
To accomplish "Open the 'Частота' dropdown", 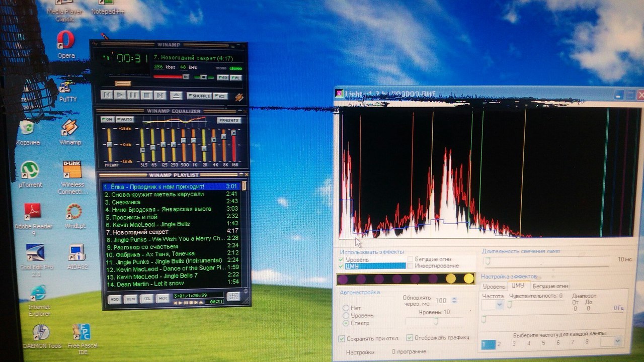I will point(493,305).
